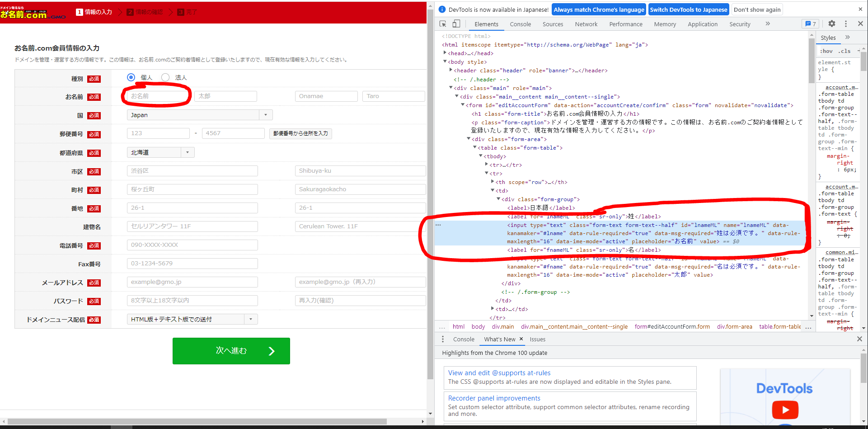Toggle the :hov element state button
Viewport: 868px width, 429px height.
tap(826, 51)
